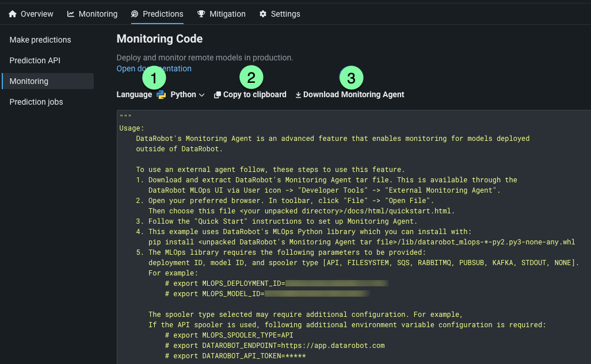Click the Download Monitoring Agent button
The width and height of the screenshot is (591, 364).
(x=353, y=95)
